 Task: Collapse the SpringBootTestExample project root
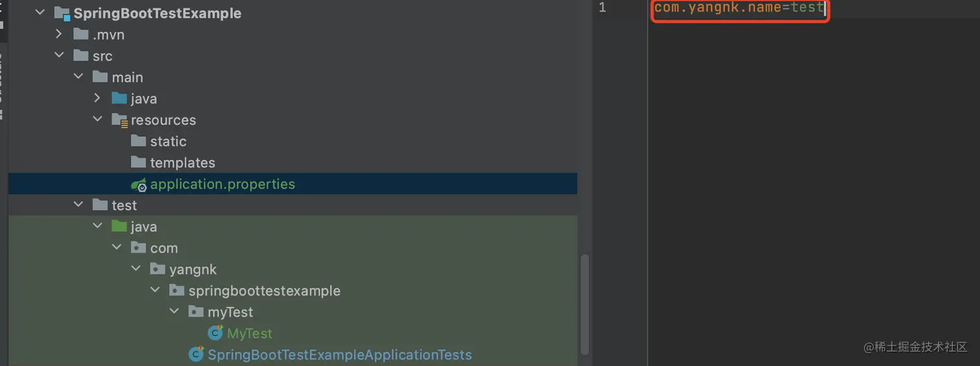point(40,13)
